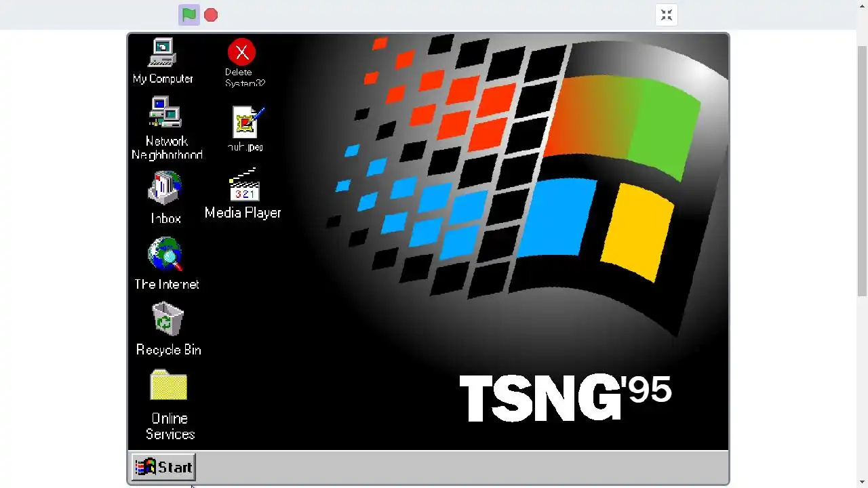
Task: Click the "My Computer" text label
Action: [163, 79]
